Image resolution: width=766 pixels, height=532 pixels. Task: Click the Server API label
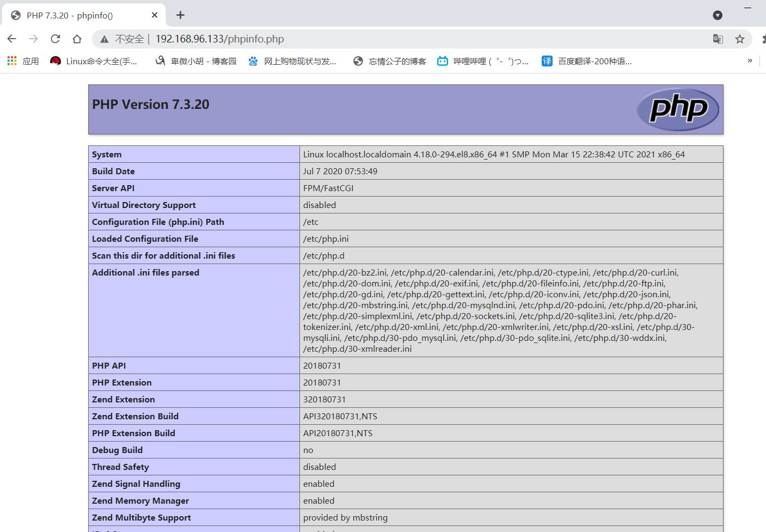113,188
